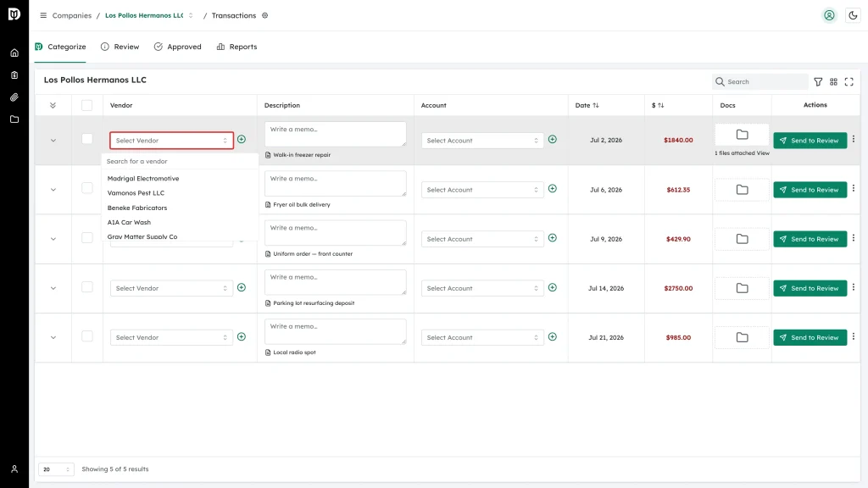Go to Companies breadcrumb link
This screenshot has height=488, width=868.
(72, 15)
